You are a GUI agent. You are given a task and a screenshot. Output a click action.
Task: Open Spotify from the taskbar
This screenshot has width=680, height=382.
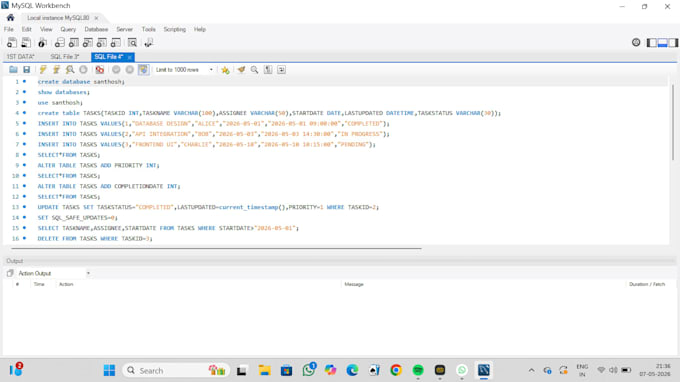tap(418, 370)
